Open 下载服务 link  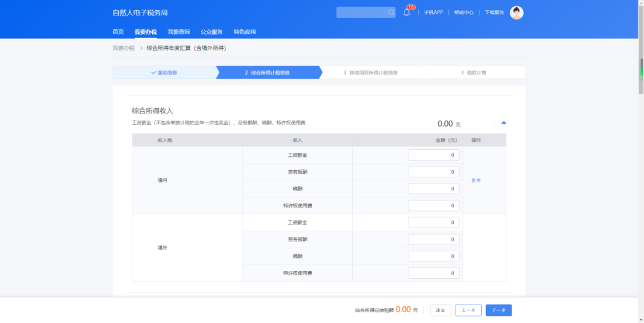click(x=494, y=13)
